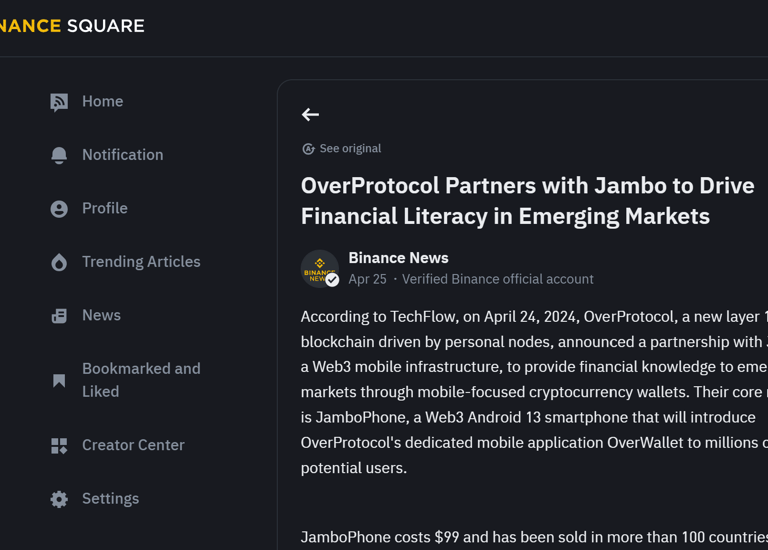Click the Notification bell icon
The width and height of the screenshot is (768, 550).
(59, 155)
